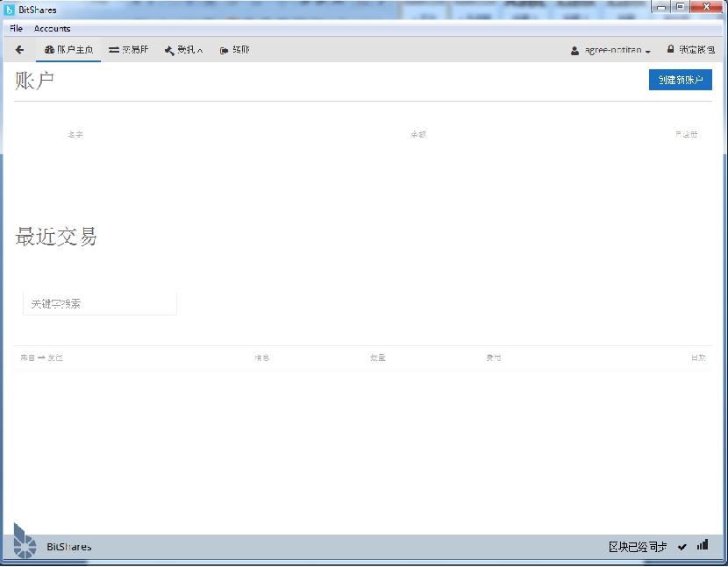This screenshot has width=728, height=567.
Task: Click the gavel icon in the navigation bar
Action: (169, 51)
